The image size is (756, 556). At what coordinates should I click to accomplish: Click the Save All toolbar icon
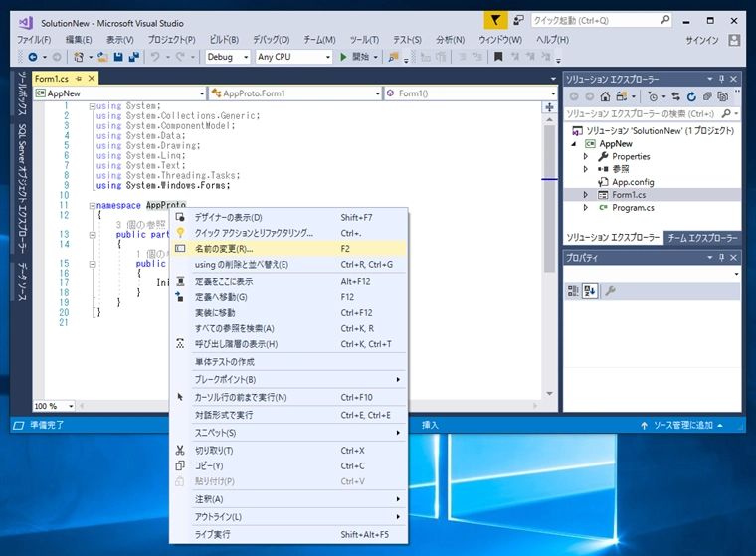click(x=132, y=57)
